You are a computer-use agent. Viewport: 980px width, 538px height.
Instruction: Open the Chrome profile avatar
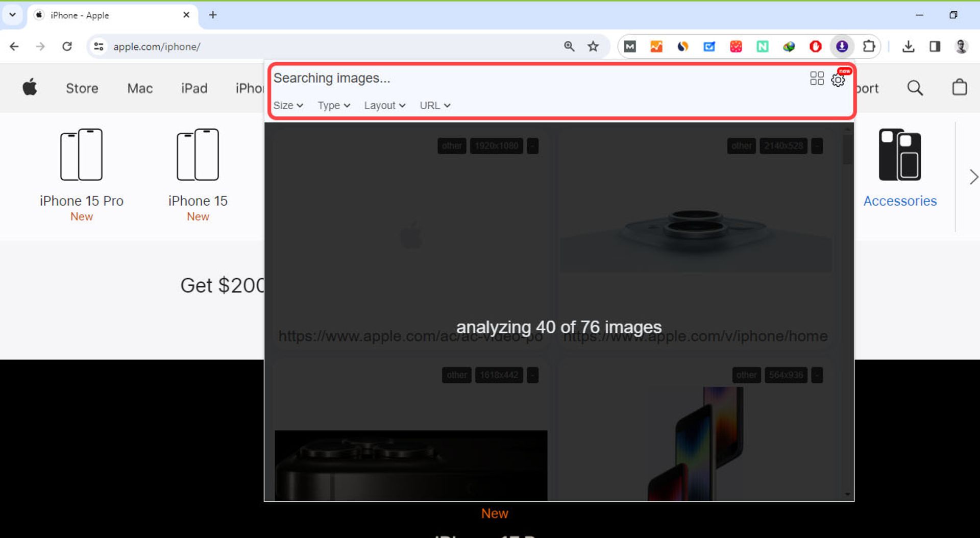(961, 46)
